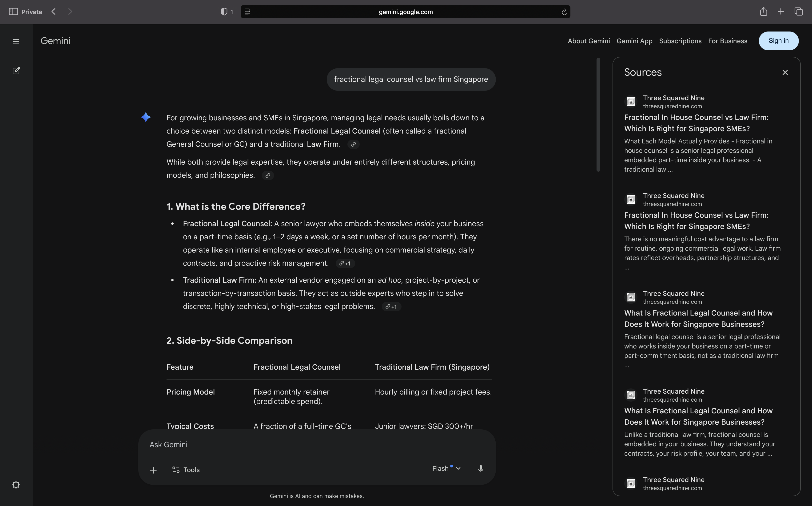Show the tab overview icon
The image size is (812, 506).
coord(799,12)
